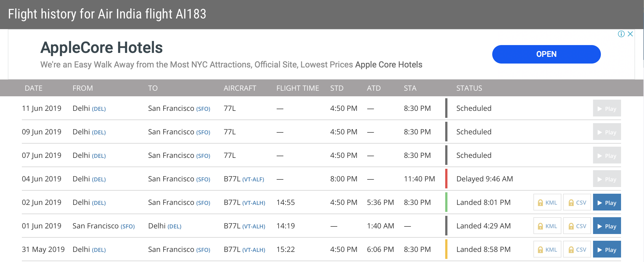The width and height of the screenshot is (644, 262).
Task: Download CSV for 02 Jun 2019 flight
Action: point(577,202)
